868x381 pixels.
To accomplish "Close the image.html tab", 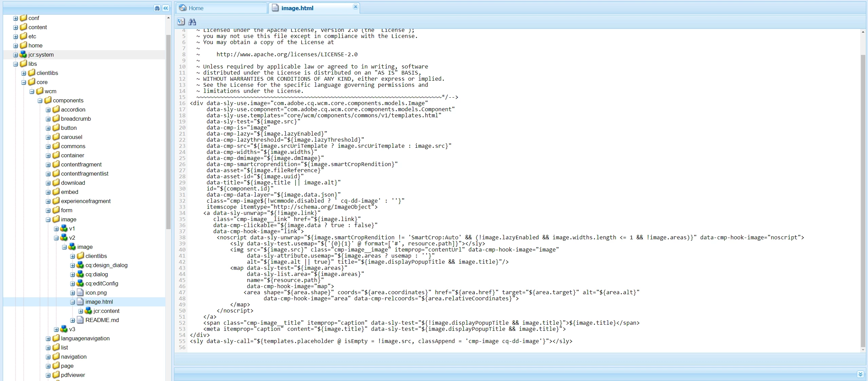I will click(x=355, y=7).
